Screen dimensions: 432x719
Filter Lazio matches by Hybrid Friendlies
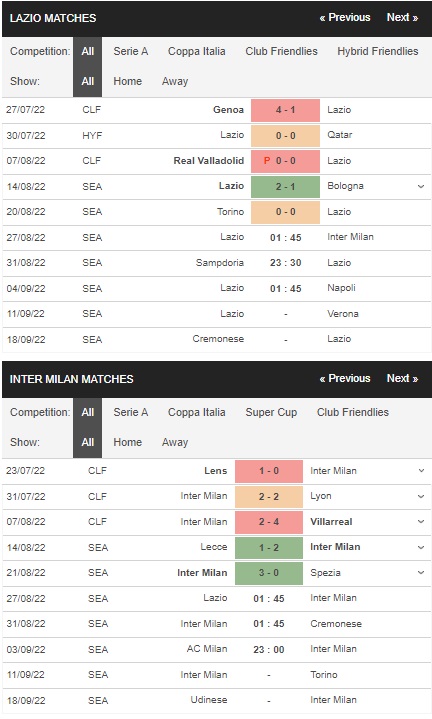[x=378, y=51]
